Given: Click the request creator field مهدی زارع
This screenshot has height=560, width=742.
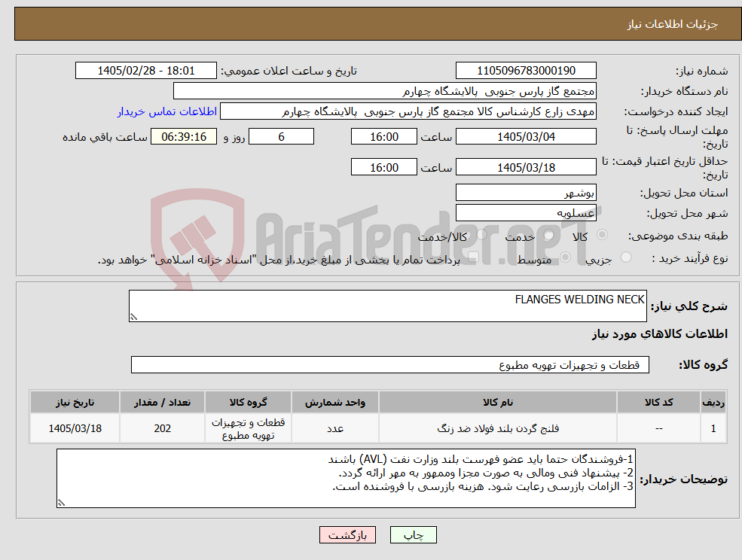Looking at the screenshot, I should pyautogui.click(x=408, y=111).
